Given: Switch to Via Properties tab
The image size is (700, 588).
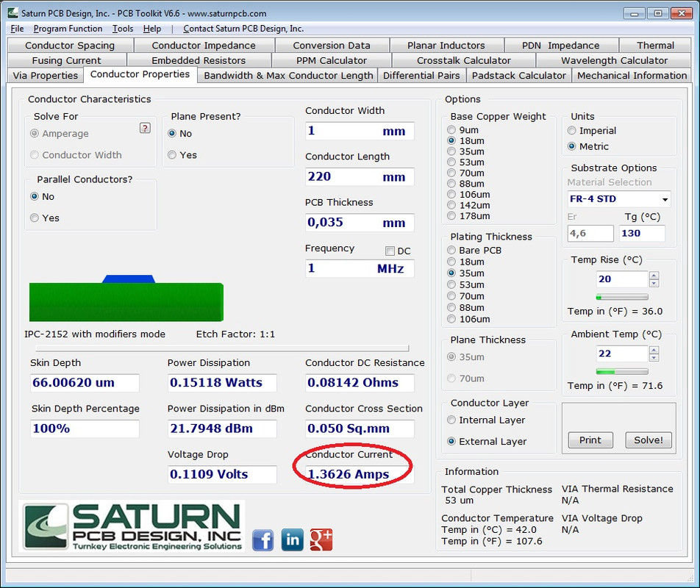Looking at the screenshot, I should point(46,76).
